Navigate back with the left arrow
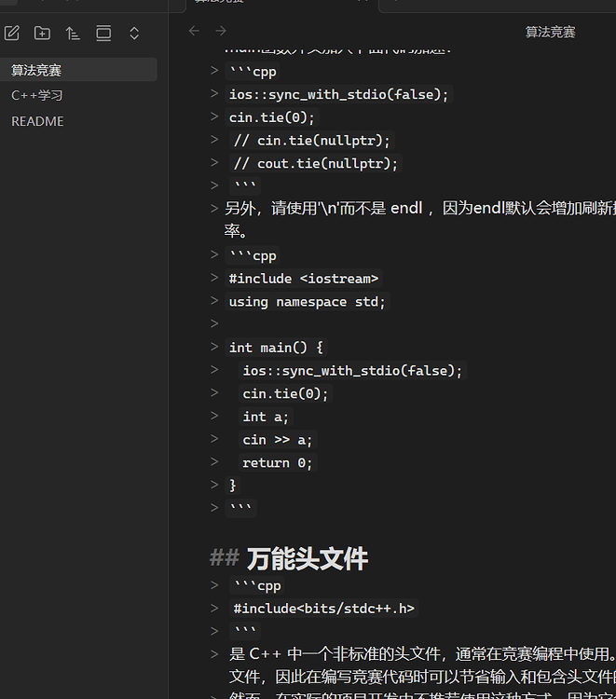The height and width of the screenshot is (699, 616). click(194, 31)
